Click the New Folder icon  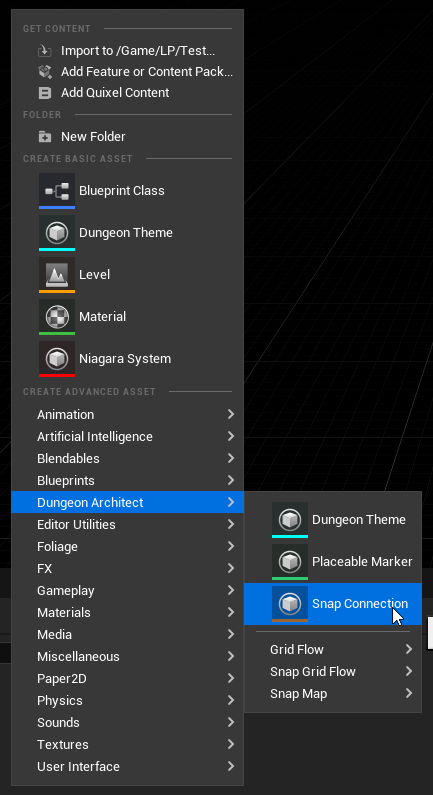45,137
